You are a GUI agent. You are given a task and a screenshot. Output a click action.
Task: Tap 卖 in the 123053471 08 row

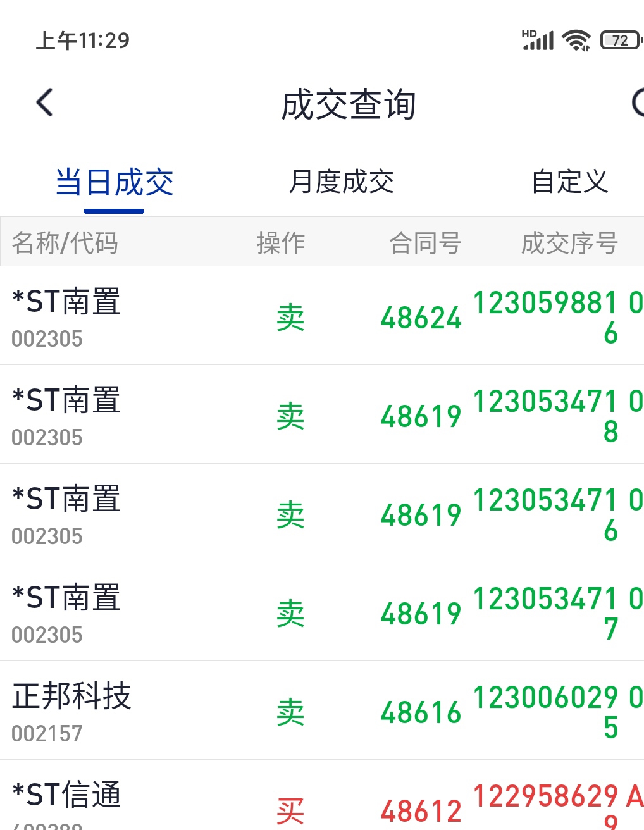point(290,416)
